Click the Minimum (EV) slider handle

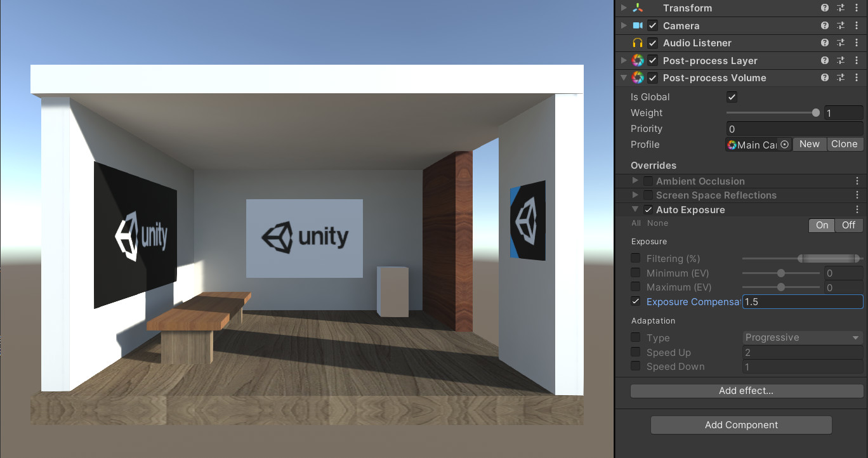tap(781, 273)
